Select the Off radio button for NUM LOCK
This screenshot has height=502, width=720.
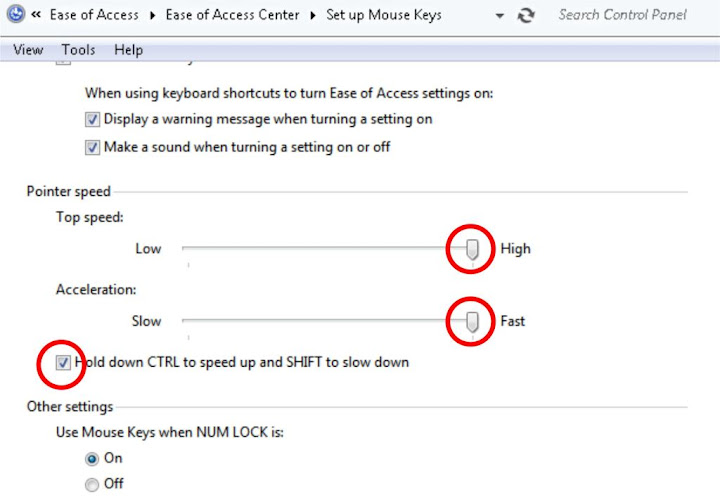click(x=92, y=485)
